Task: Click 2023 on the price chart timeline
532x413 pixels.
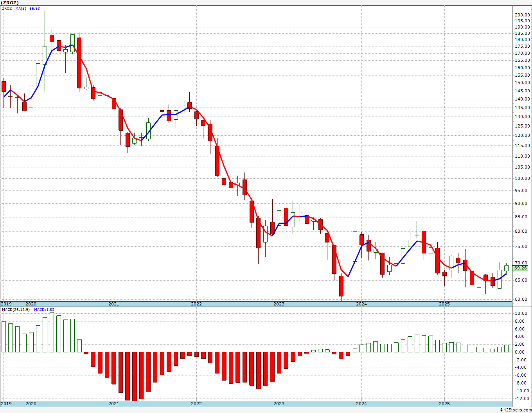Action: click(x=279, y=304)
